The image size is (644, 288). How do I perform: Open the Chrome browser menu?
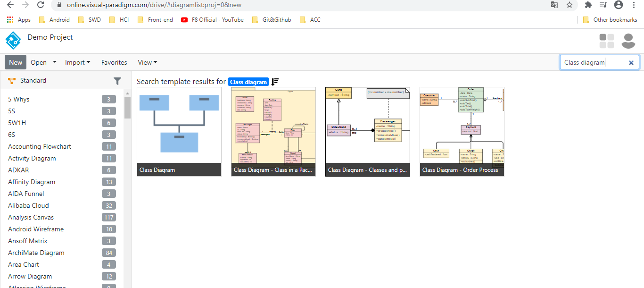coord(634,5)
